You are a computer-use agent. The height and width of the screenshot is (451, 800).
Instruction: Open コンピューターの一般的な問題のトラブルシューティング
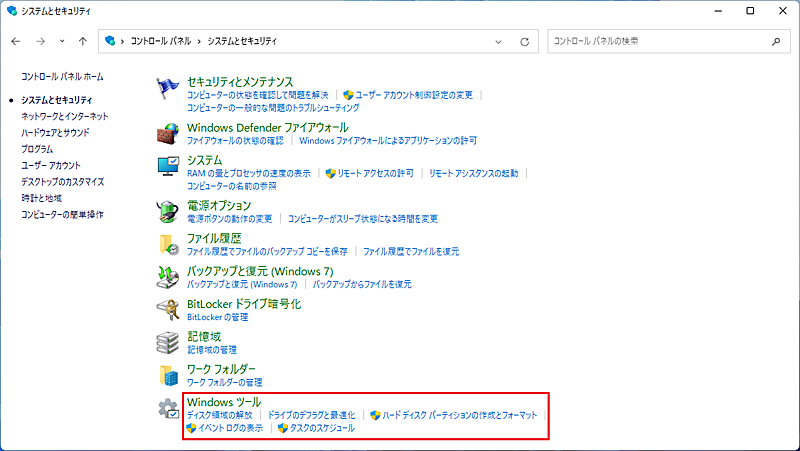tap(273, 108)
